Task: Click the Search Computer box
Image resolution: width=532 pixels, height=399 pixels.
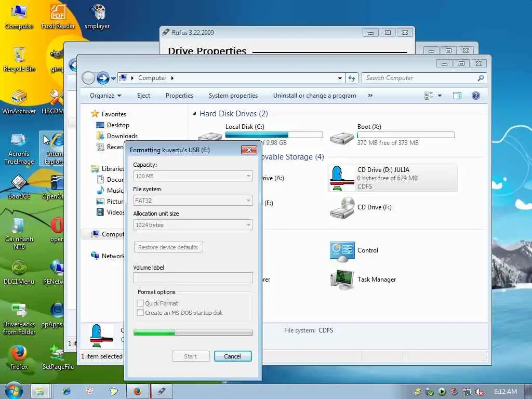Action: tap(424, 78)
